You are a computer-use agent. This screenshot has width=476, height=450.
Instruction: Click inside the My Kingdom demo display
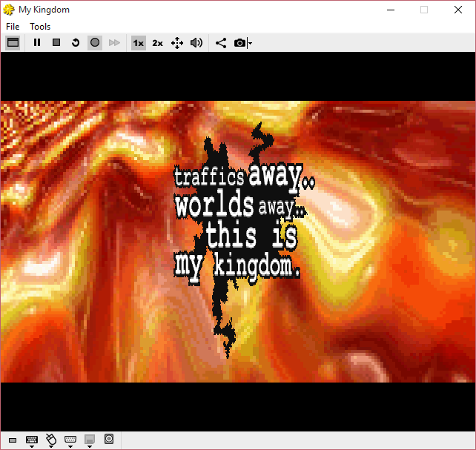(238, 242)
